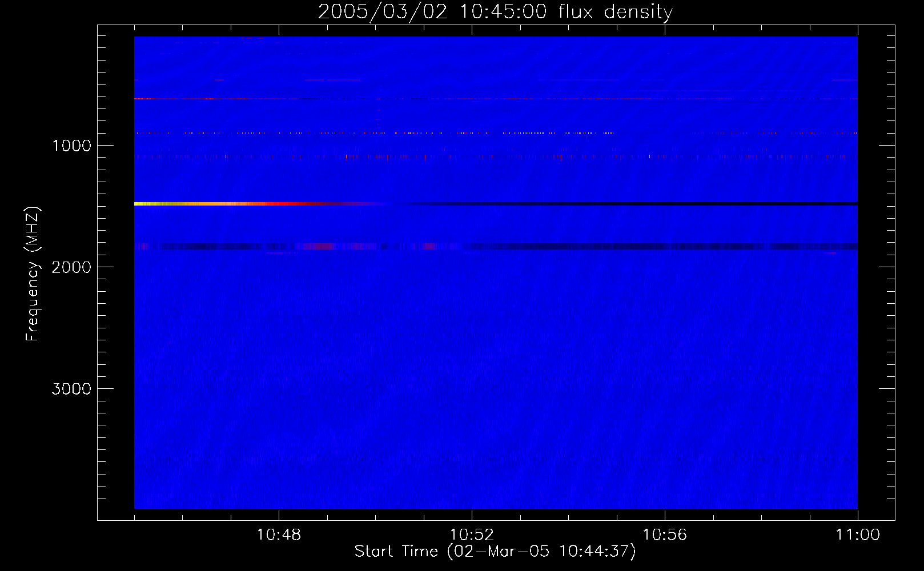Click the 10:56 time tick label

coord(665,535)
